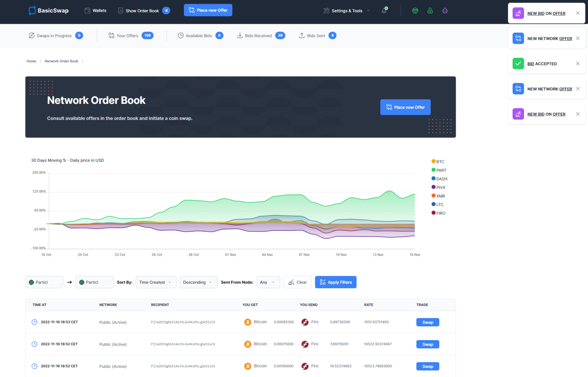Toggle XMR series in chart legend
This screenshot has height=377, width=588.
(x=438, y=196)
